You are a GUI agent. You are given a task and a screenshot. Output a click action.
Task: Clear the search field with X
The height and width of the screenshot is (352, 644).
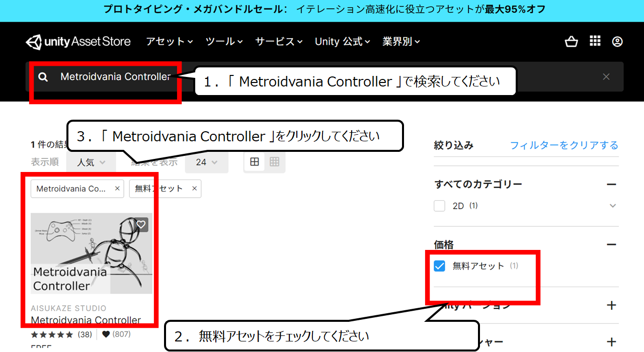pyautogui.click(x=606, y=76)
